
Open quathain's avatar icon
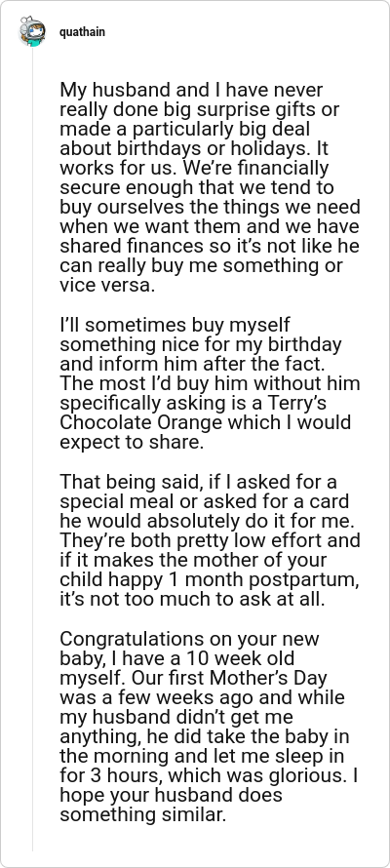coord(32,31)
